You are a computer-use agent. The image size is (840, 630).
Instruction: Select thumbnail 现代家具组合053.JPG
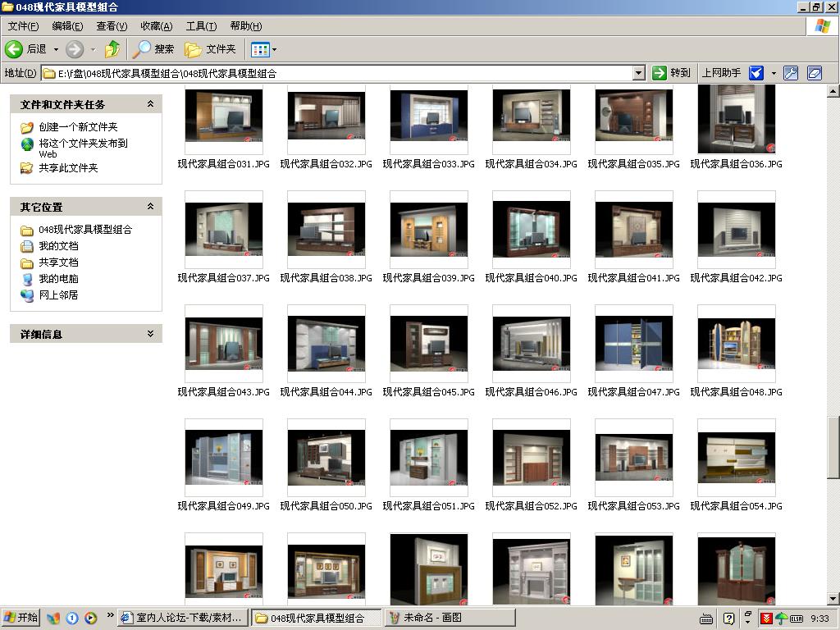tap(634, 458)
